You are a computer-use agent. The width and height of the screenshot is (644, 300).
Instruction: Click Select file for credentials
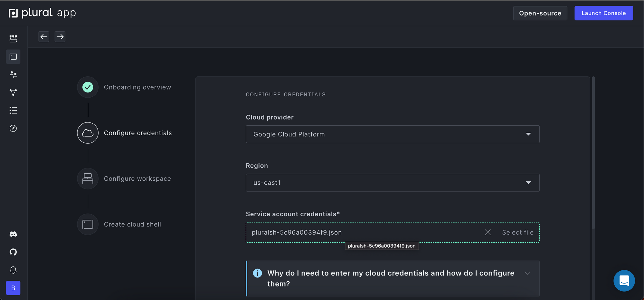click(x=518, y=232)
